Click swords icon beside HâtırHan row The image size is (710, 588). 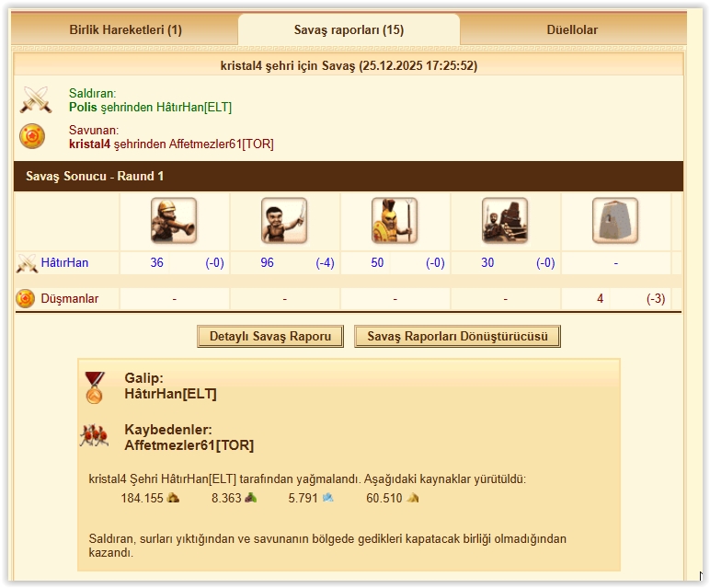27,263
